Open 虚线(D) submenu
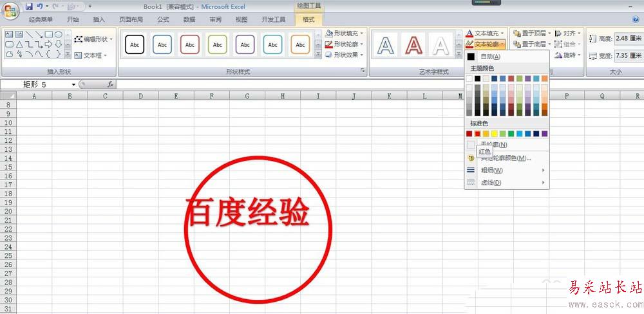This screenshot has width=644, height=314. (507, 182)
